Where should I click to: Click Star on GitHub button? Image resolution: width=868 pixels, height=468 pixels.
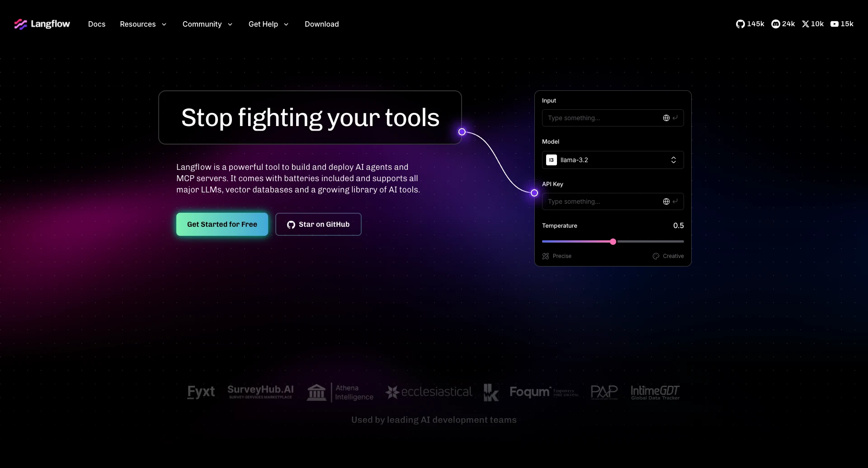pyautogui.click(x=318, y=224)
